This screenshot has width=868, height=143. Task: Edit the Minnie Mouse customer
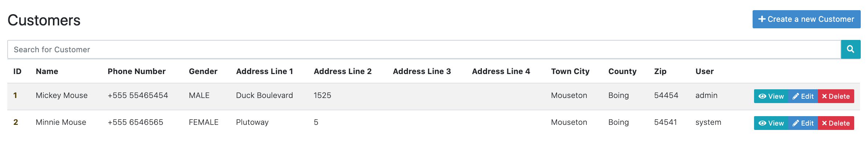(803, 123)
